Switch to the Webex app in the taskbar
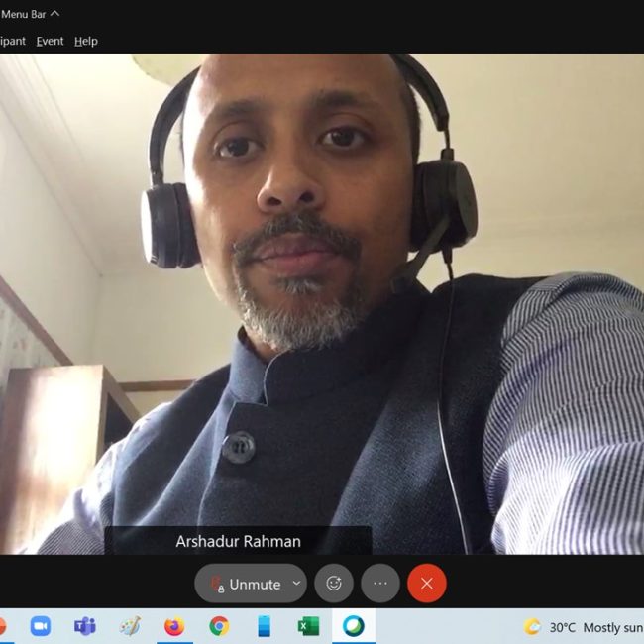 coord(354,627)
